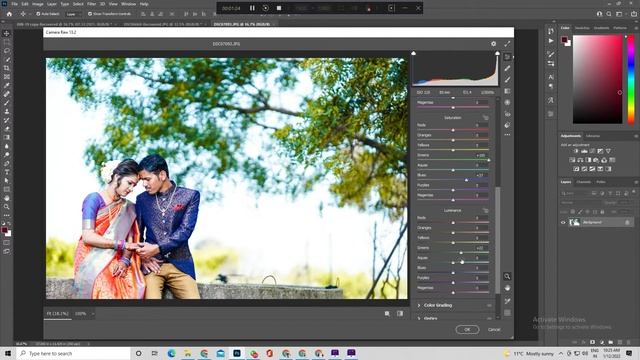The height and width of the screenshot is (360, 640).
Task: Select Eyedropper tool in Photoshop toolbar
Action: click(x=7, y=85)
